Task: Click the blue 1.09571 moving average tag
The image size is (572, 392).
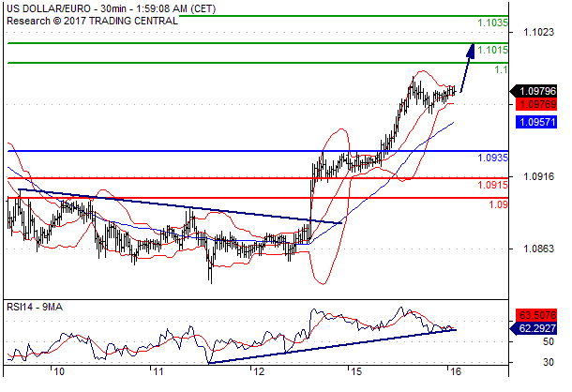Action: click(536, 122)
